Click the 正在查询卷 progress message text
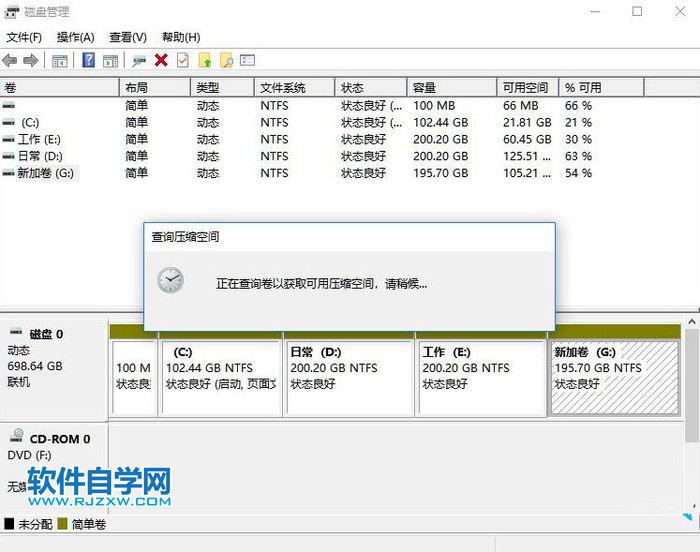Viewport: 700px width, 552px height. click(x=321, y=284)
